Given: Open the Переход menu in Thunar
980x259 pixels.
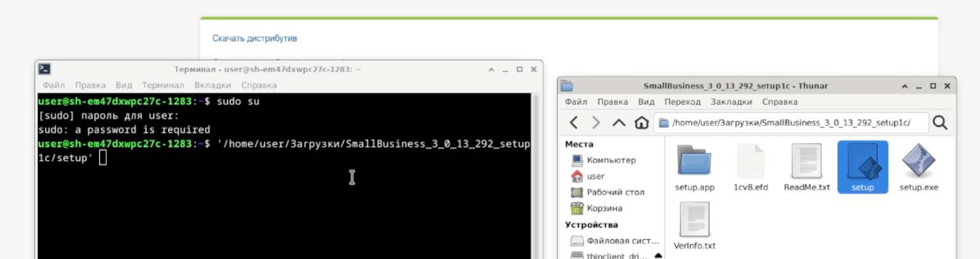Looking at the screenshot, I should pyautogui.click(x=683, y=102).
